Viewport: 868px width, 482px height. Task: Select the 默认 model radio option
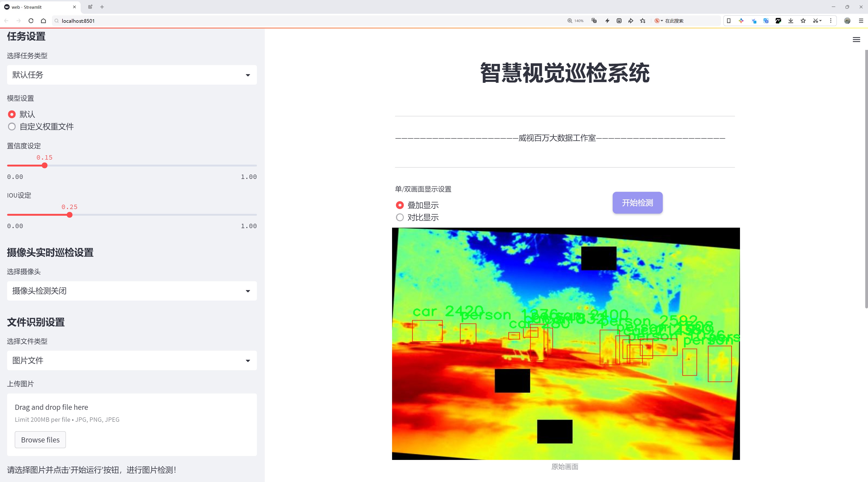pos(12,114)
